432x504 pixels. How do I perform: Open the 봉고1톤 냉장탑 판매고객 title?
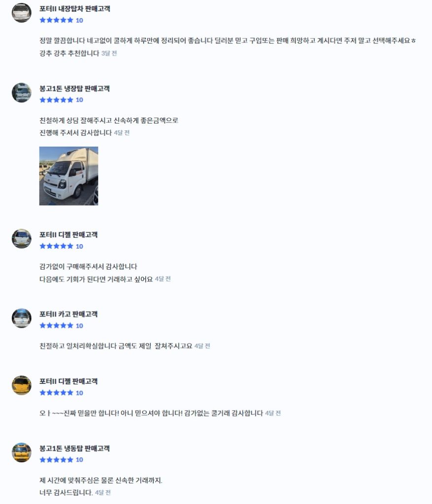coord(74,89)
